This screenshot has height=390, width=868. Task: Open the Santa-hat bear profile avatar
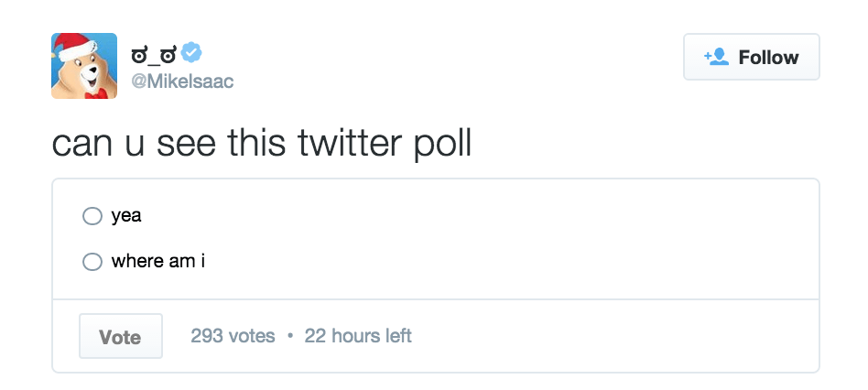[83, 66]
